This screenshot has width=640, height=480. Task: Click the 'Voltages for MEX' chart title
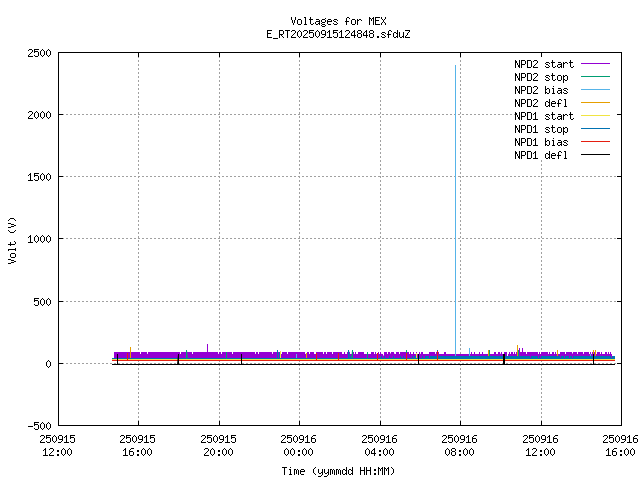tap(337, 21)
